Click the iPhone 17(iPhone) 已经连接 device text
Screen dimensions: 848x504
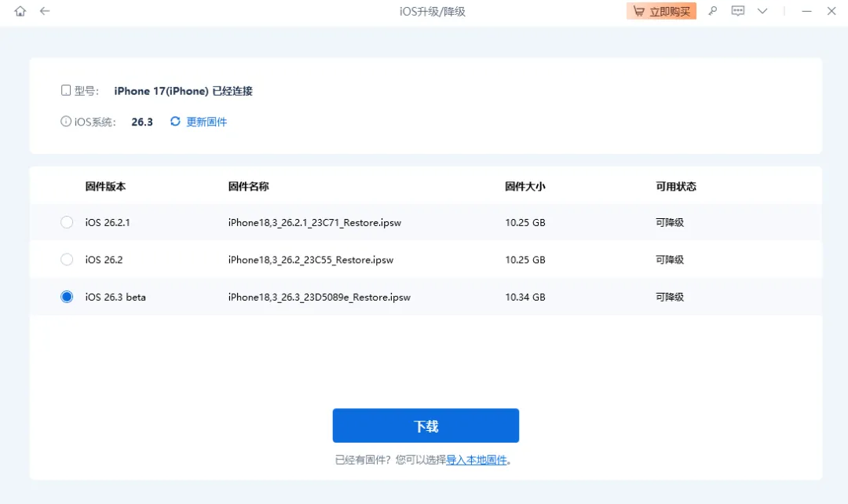tap(183, 91)
